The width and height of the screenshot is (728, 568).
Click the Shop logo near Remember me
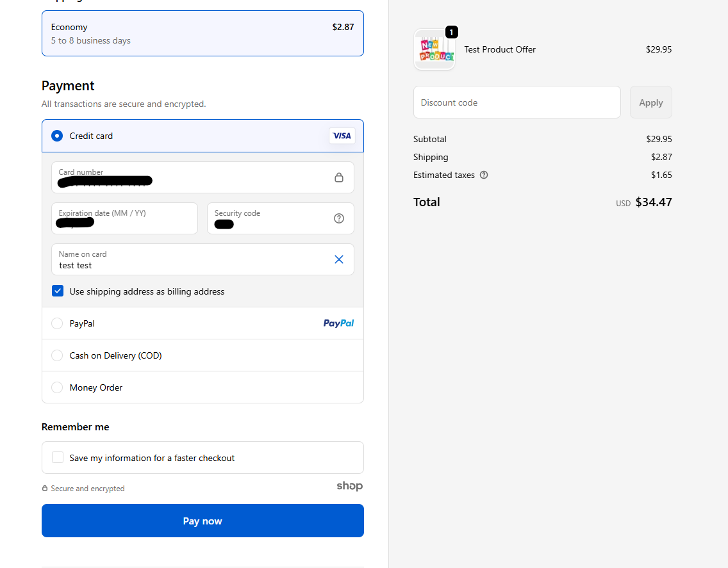tap(350, 486)
